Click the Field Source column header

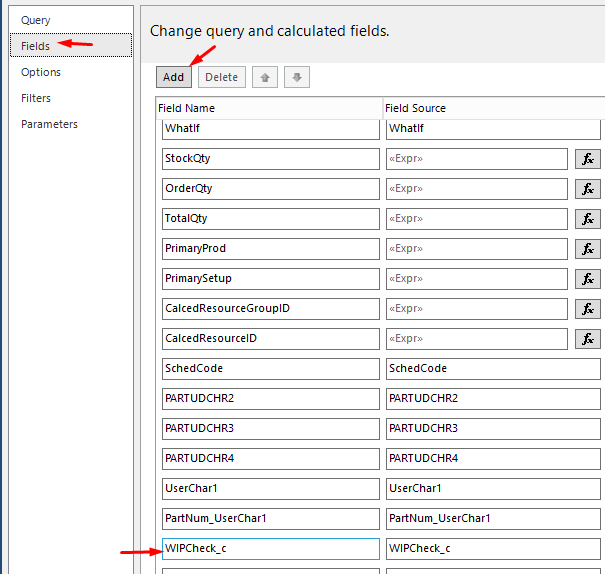coord(494,108)
